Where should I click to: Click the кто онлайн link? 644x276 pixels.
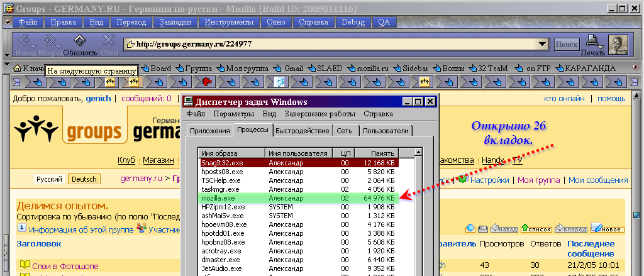coord(564,99)
